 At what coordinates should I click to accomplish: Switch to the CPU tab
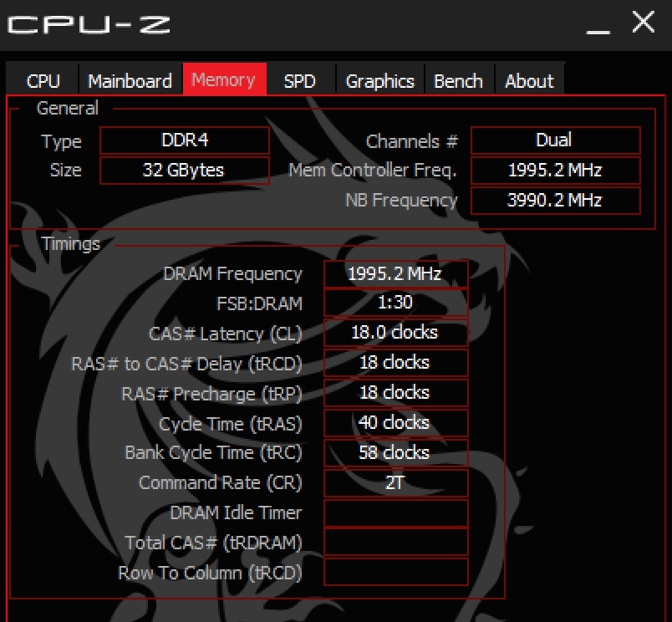[x=43, y=79]
